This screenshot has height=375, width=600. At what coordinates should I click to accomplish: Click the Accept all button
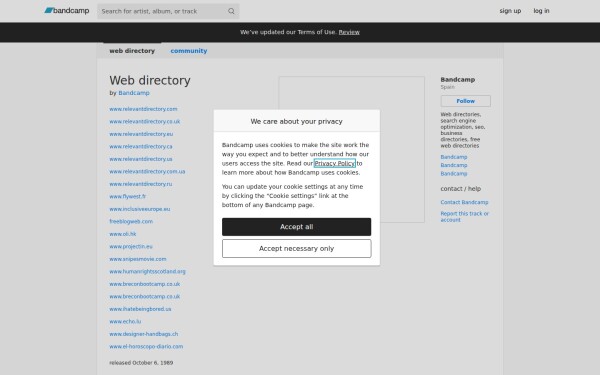point(297,227)
